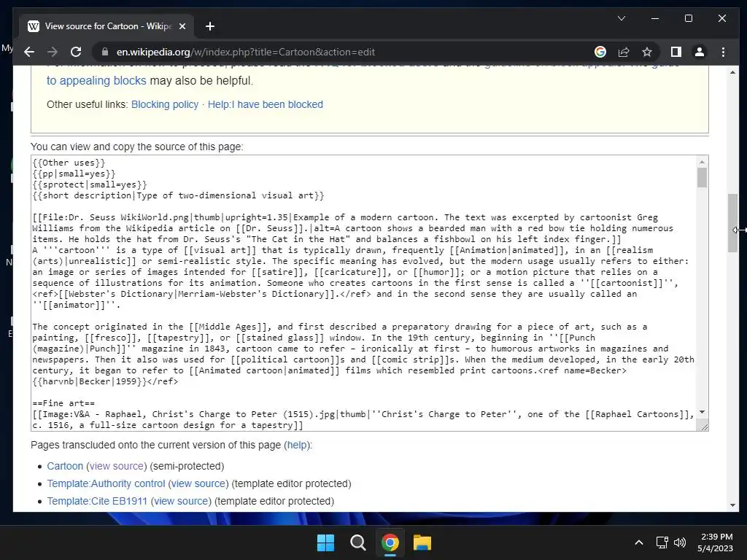Close the View source for Cartoon tab

[x=182, y=26]
